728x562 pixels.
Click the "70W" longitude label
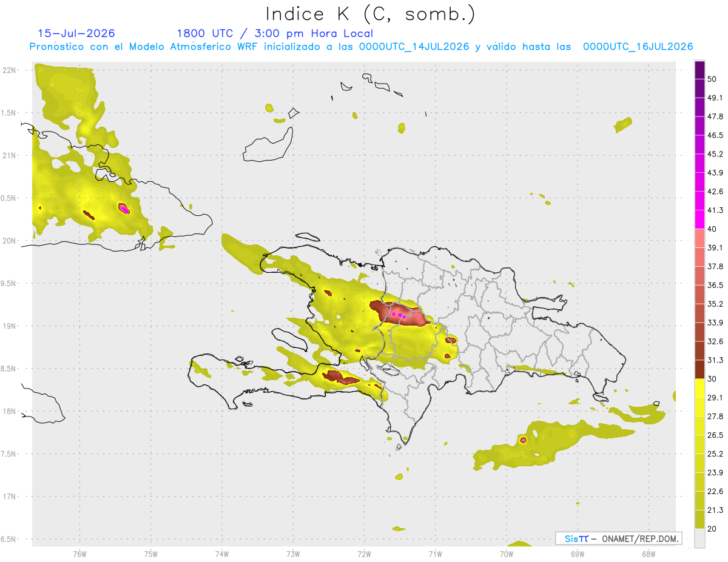[x=506, y=554]
